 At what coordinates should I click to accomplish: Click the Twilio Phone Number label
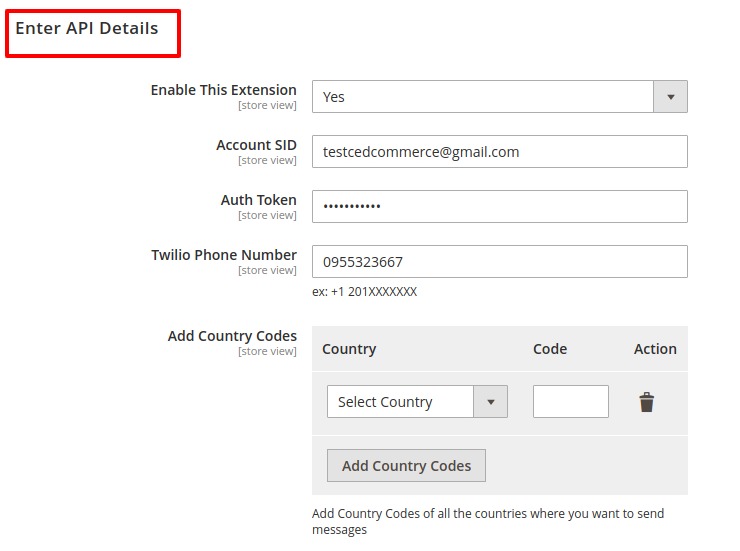[224, 255]
